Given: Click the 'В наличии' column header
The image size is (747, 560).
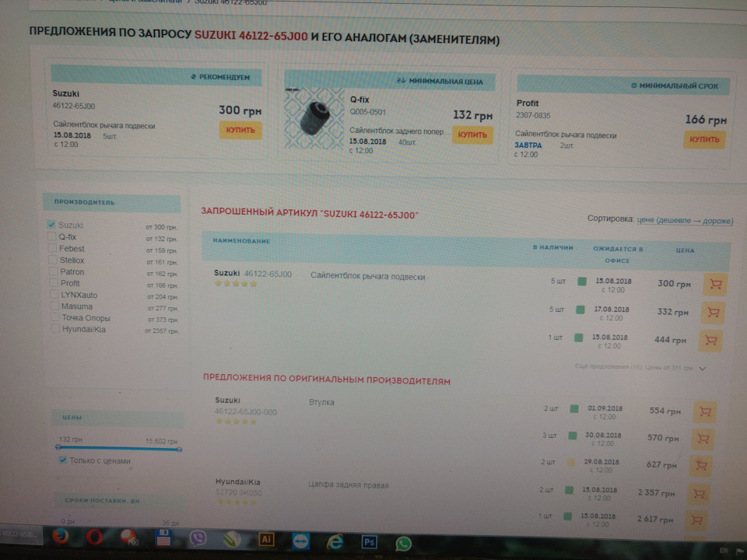Looking at the screenshot, I should (552, 247).
